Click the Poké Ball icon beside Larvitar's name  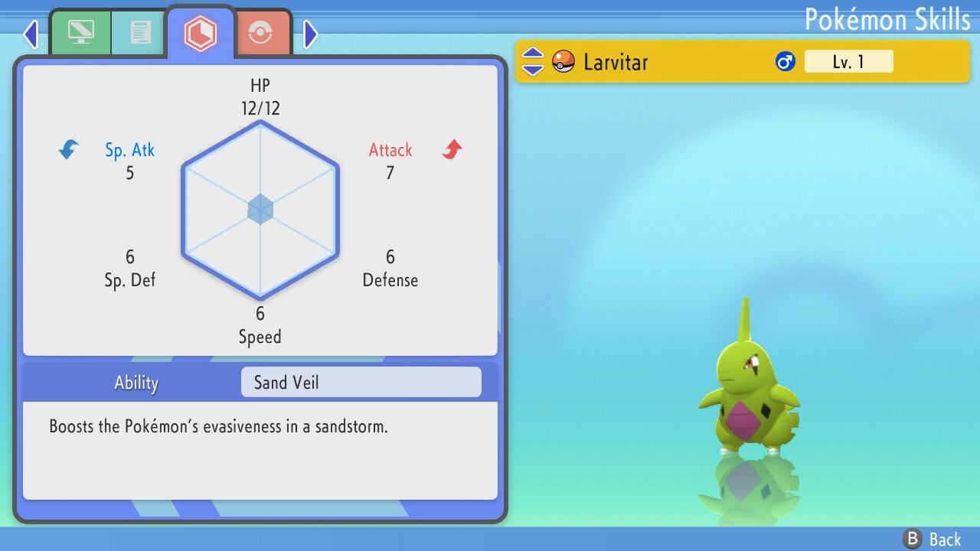[563, 61]
